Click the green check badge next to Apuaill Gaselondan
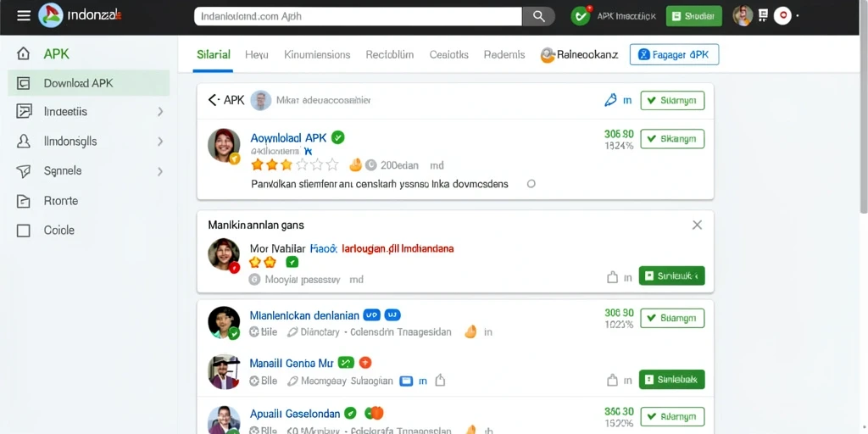Viewport: 868px width, 434px height. point(350,413)
